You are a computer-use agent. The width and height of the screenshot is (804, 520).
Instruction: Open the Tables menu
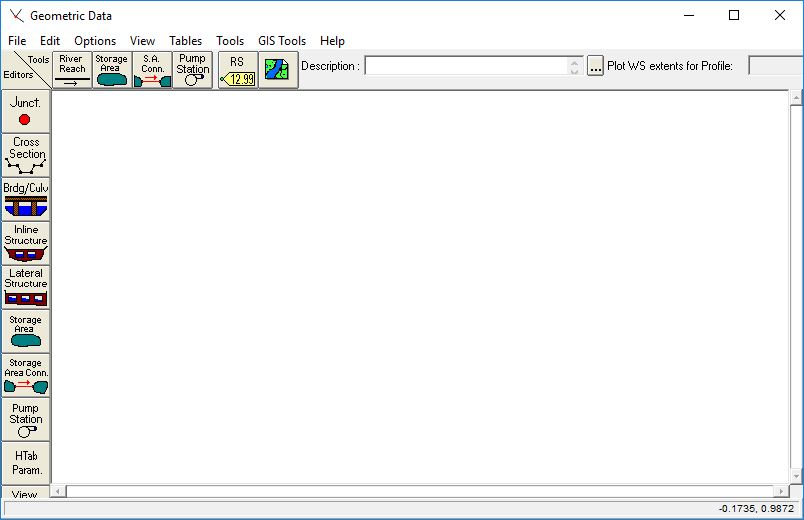[x=185, y=41]
